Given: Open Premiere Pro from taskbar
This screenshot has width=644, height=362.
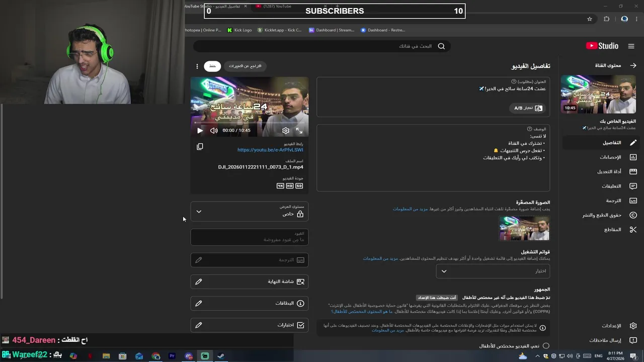Looking at the screenshot, I should click(172, 356).
